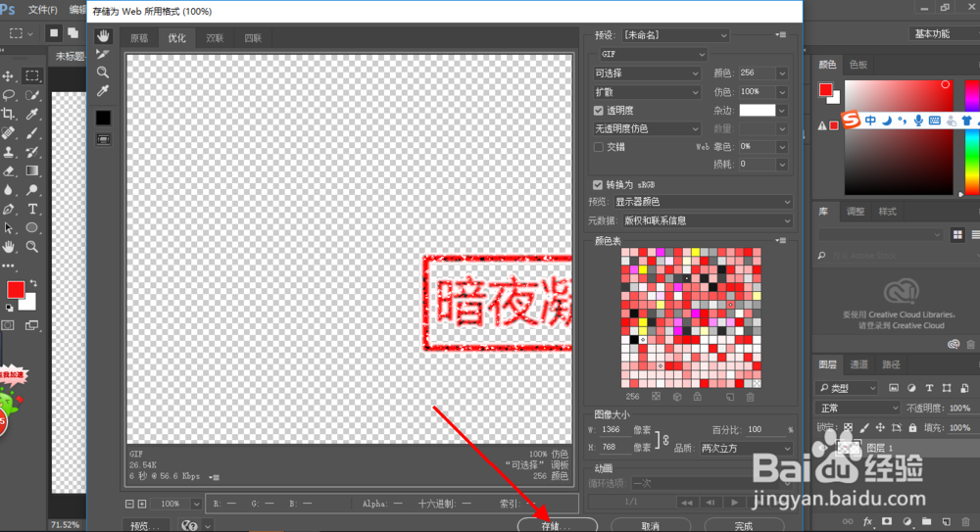Screen dimensions: 980x532
Task: Select the Move tool in Photoshop toolbar
Action: (x=9, y=76)
